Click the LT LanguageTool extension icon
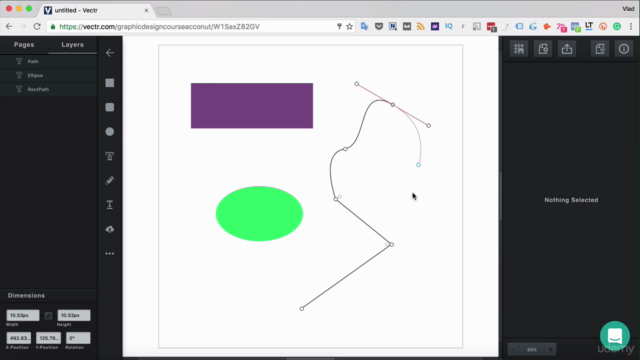 [x=589, y=27]
